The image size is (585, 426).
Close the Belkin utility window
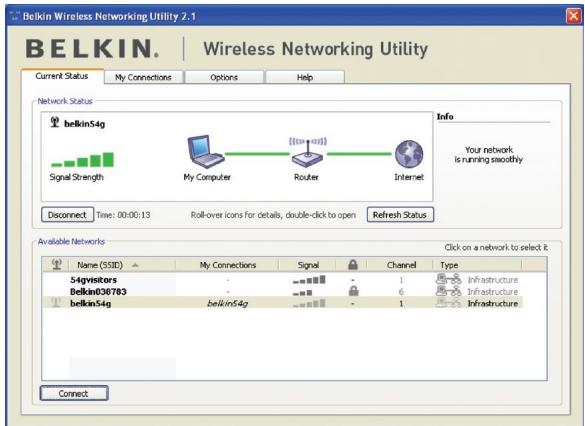(x=573, y=16)
